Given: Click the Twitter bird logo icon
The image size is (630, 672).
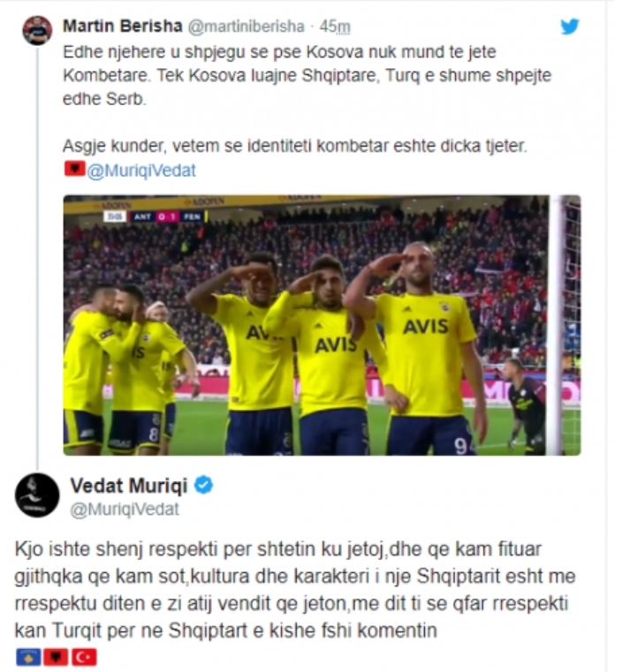Looking at the screenshot, I should pos(570,26).
